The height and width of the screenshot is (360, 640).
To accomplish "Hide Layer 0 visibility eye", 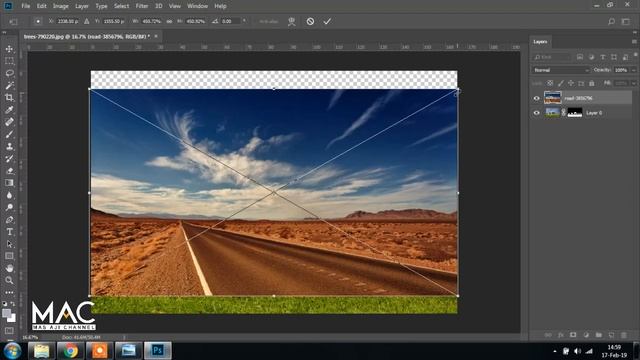I will click(537, 113).
